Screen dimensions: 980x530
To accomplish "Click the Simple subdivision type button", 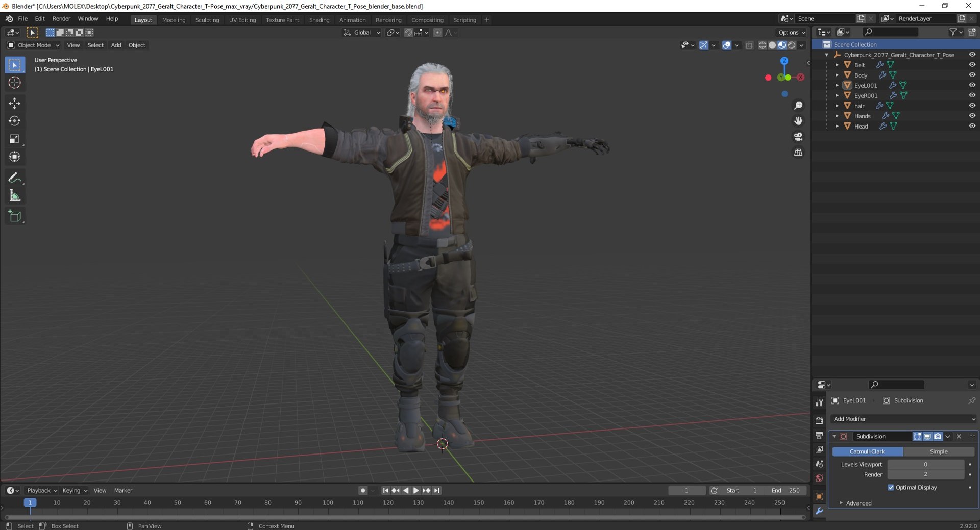I will (x=939, y=452).
